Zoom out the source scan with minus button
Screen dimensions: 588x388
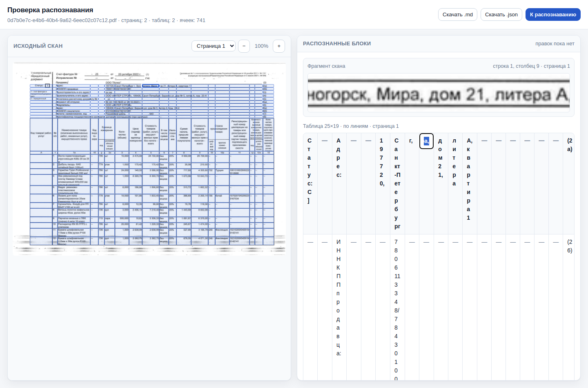[x=244, y=46]
